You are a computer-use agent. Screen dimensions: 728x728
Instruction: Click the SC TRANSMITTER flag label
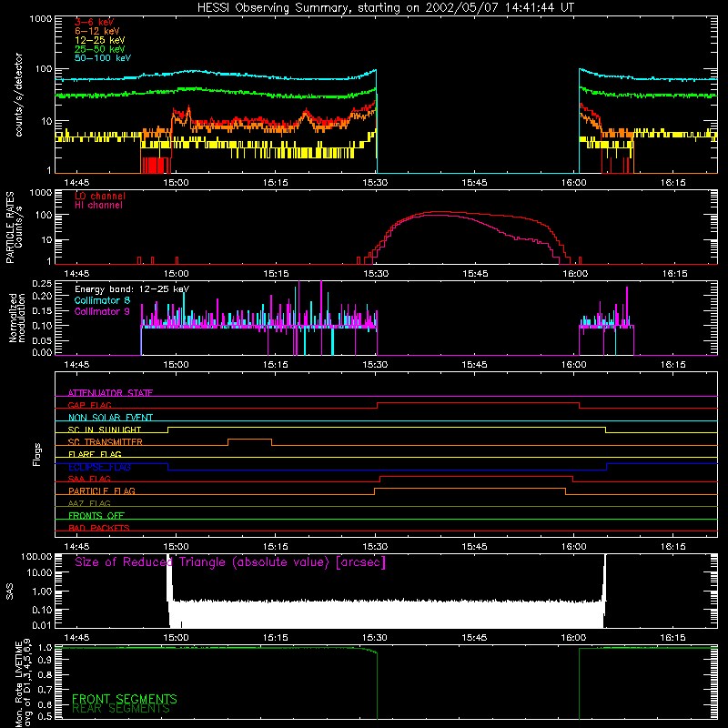pyautogui.click(x=106, y=442)
